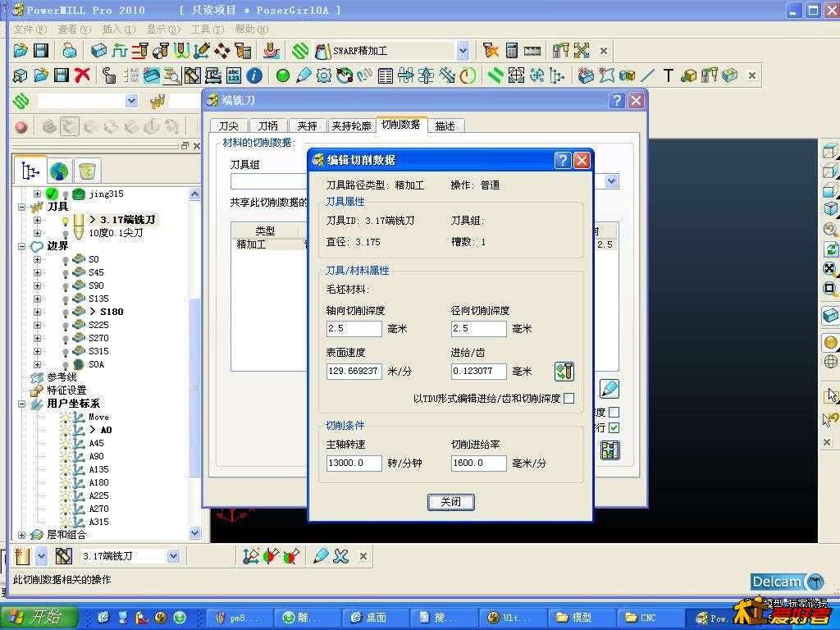Toggle the unchecked checkbox in end mill dialog
Viewport: 840px width, 630px height.
pyautogui.click(x=614, y=412)
